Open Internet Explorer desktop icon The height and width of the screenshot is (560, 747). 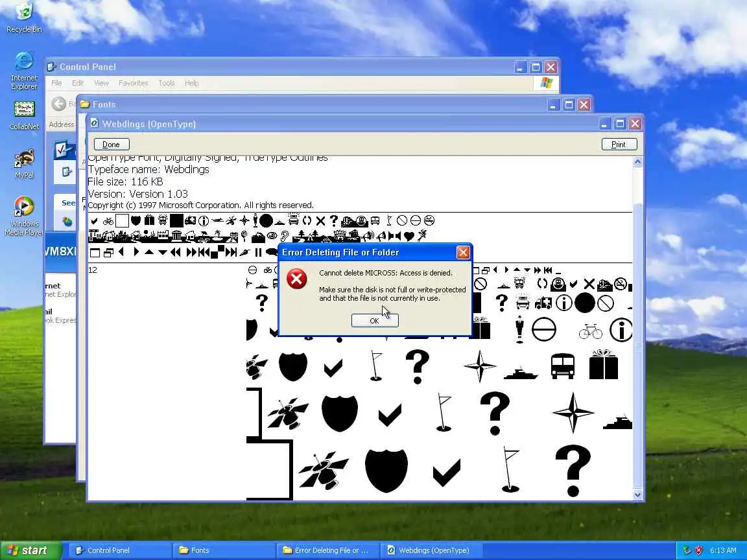(24, 71)
